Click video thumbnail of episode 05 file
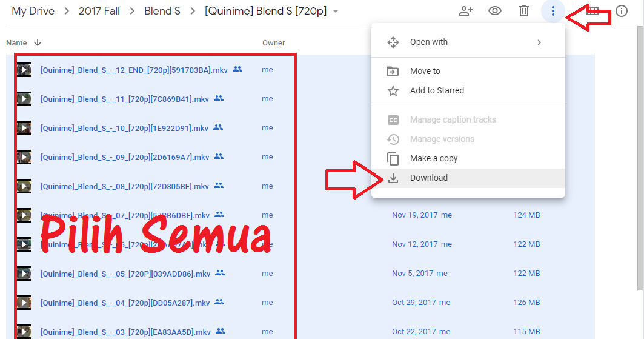Viewport: 644px width, 339px height. tap(24, 274)
